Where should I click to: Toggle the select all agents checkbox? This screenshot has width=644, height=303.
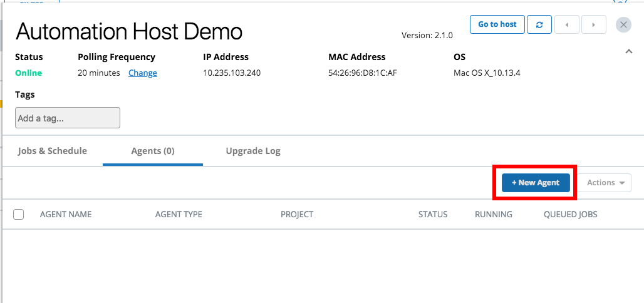19,215
